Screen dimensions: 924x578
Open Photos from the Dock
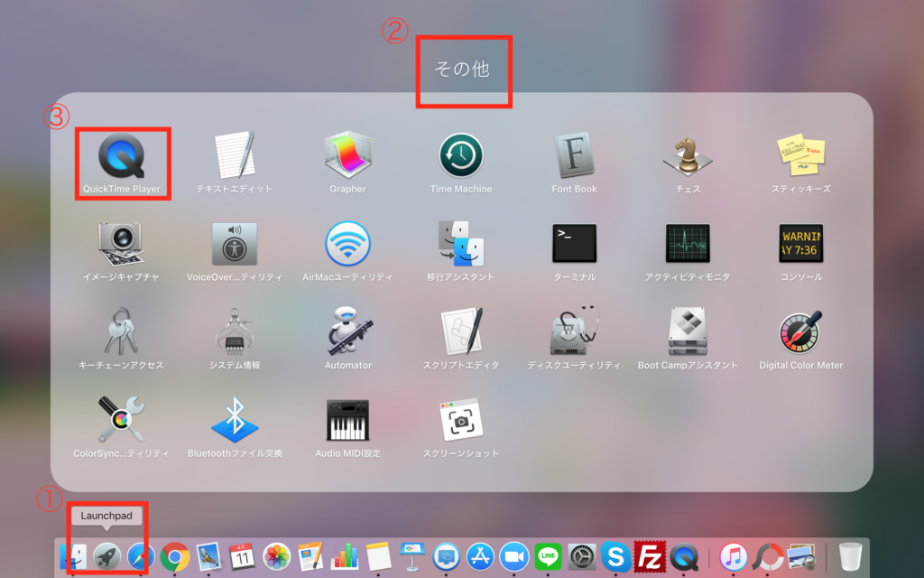click(276, 556)
